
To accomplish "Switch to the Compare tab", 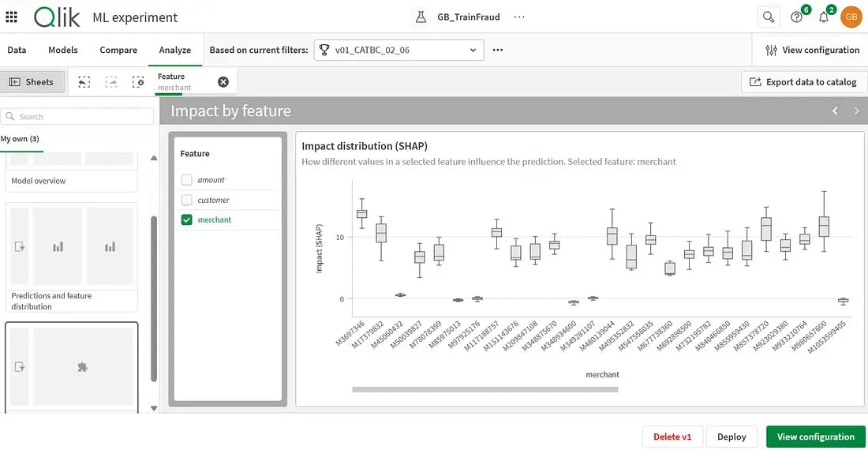I will tap(118, 50).
